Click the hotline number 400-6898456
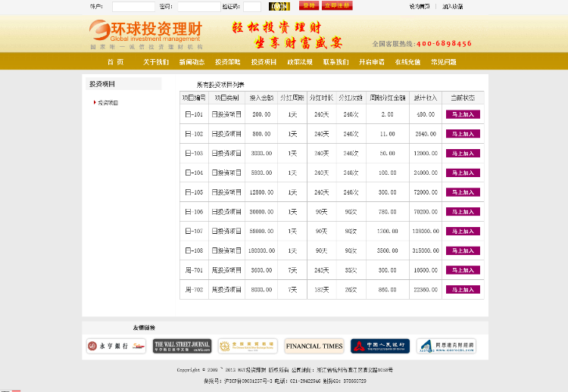This screenshot has height=392, width=568. pyautogui.click(x=445, y=43)
